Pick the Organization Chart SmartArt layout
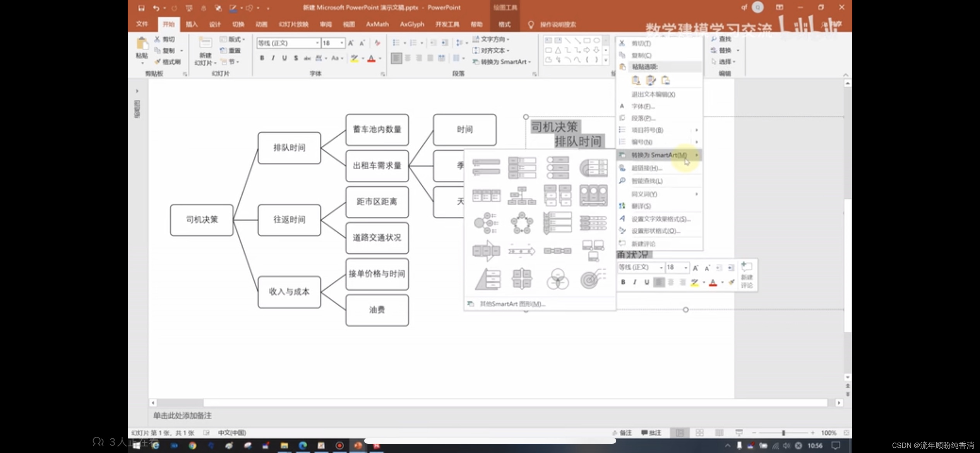The height and width of the screenshot is (453, 980). click(x=522, y=196)
